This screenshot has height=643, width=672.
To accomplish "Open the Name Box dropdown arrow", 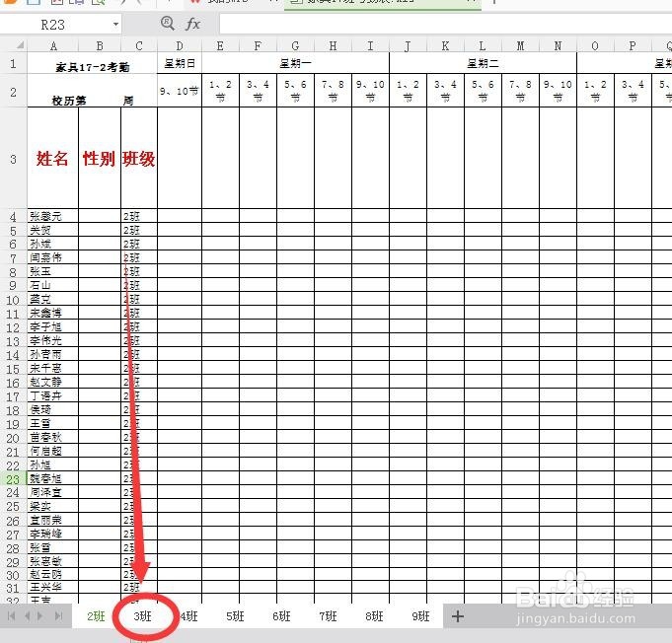I will click(x=115, y=25).
